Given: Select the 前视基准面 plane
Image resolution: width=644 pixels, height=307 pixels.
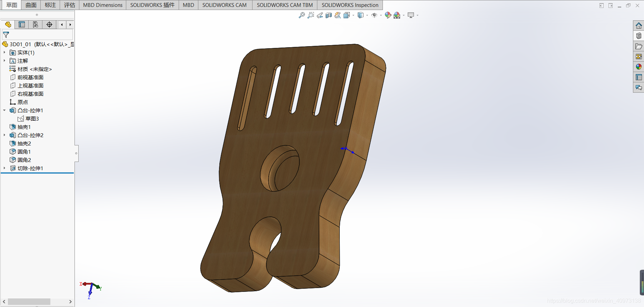Looking at the screenshot, I should pyautogui.click(x=27, y=77).
